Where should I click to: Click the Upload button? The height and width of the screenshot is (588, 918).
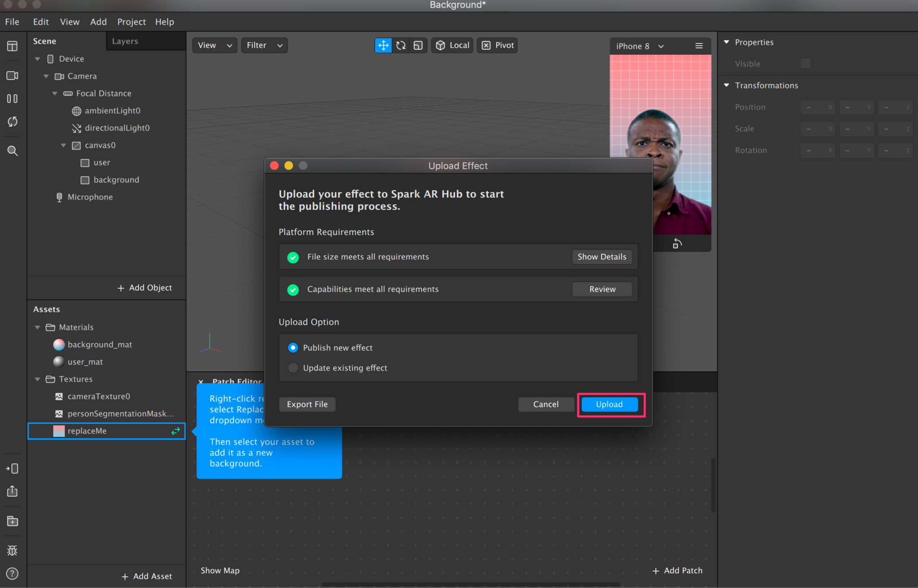[x=609, y=404]
